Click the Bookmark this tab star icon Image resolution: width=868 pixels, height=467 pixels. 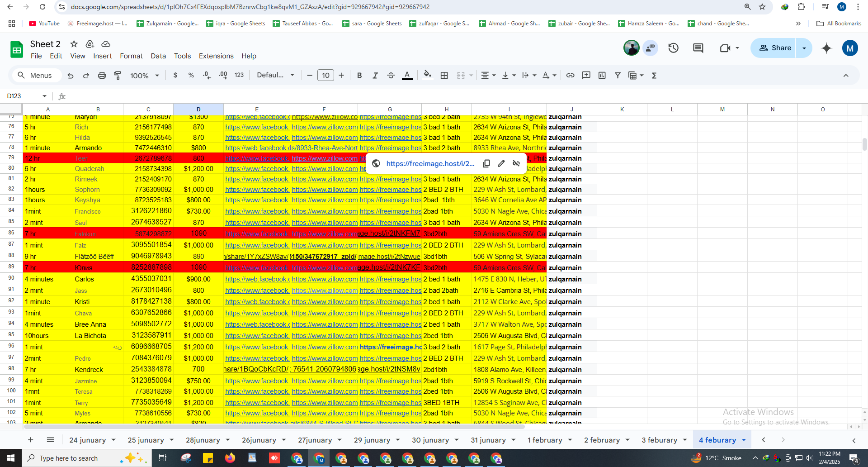click(762, 7)
